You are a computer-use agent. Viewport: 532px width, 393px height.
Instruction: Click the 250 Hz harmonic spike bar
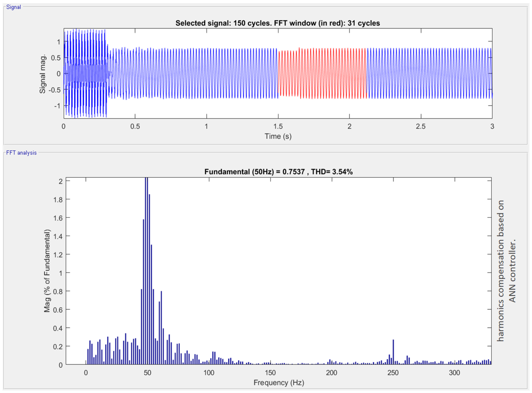coord(393,352)
